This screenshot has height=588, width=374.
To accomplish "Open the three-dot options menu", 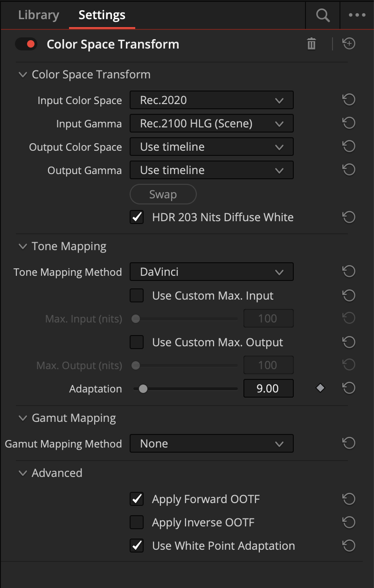I will point(357,15).
